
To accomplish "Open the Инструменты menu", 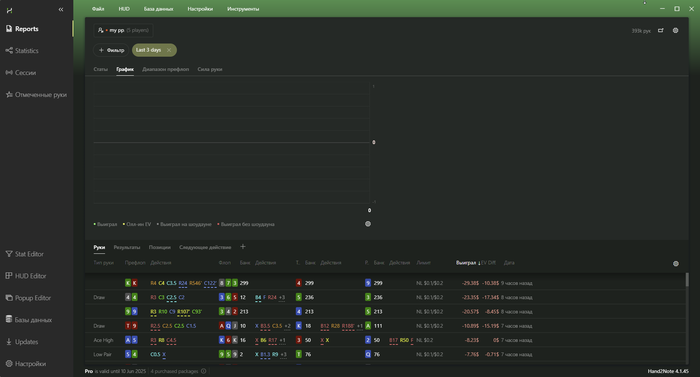I will coord(243,9).
